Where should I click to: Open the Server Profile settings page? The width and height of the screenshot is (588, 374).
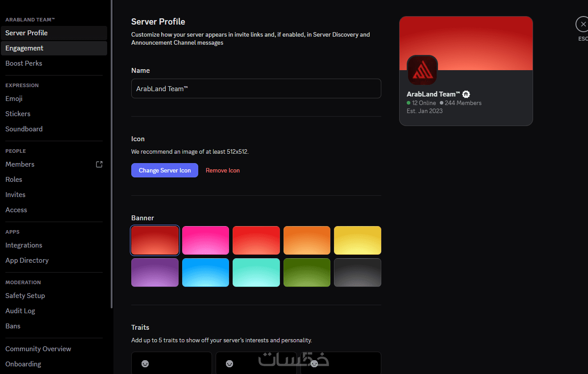coord(54,33)
